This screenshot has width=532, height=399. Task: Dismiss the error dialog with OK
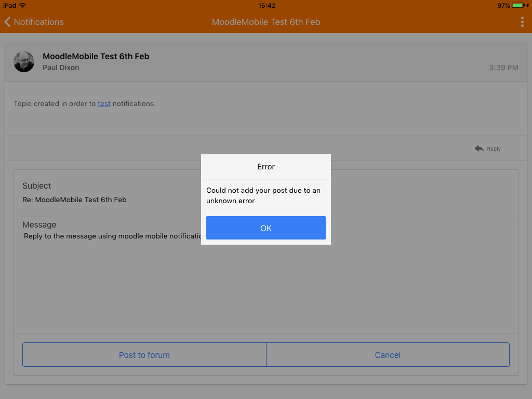tap(265, 228)
